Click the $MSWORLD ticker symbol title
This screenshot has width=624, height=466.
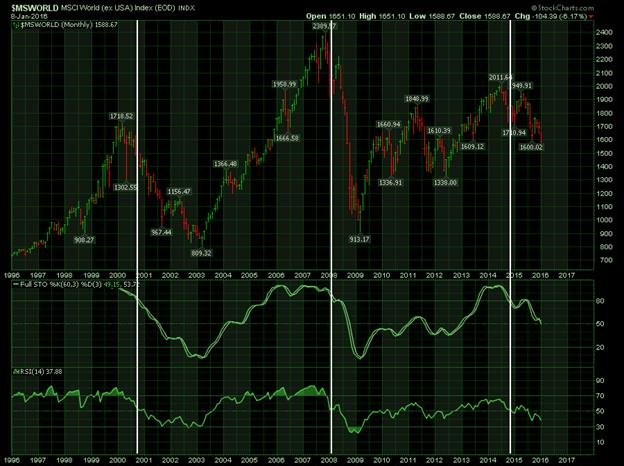tap(35, 8)
